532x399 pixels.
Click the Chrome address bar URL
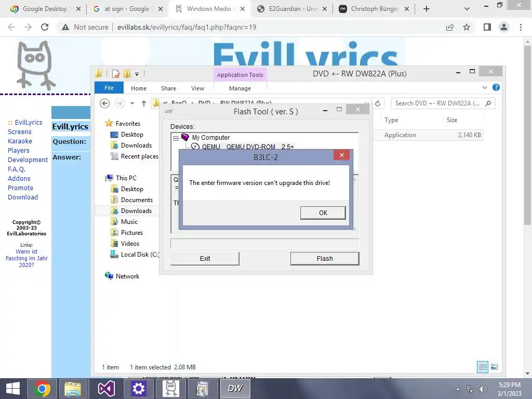[187, 27]
